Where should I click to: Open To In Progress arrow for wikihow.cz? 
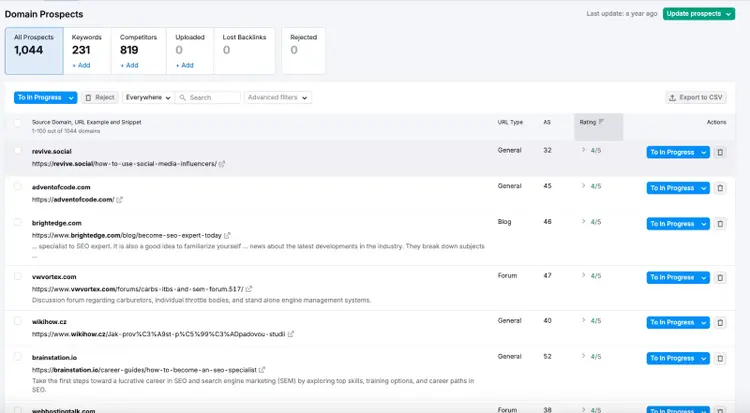tap(704, 323)
